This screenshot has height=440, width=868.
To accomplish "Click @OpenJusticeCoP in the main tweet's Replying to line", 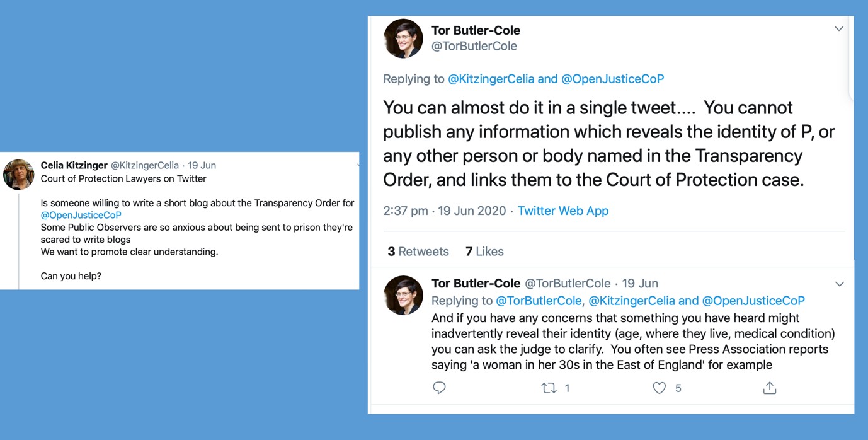I will tap(612, 79).
